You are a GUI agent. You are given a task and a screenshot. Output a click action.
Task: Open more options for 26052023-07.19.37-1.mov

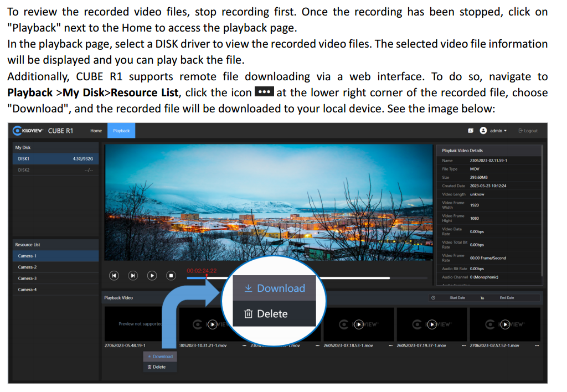click(463, 345)
